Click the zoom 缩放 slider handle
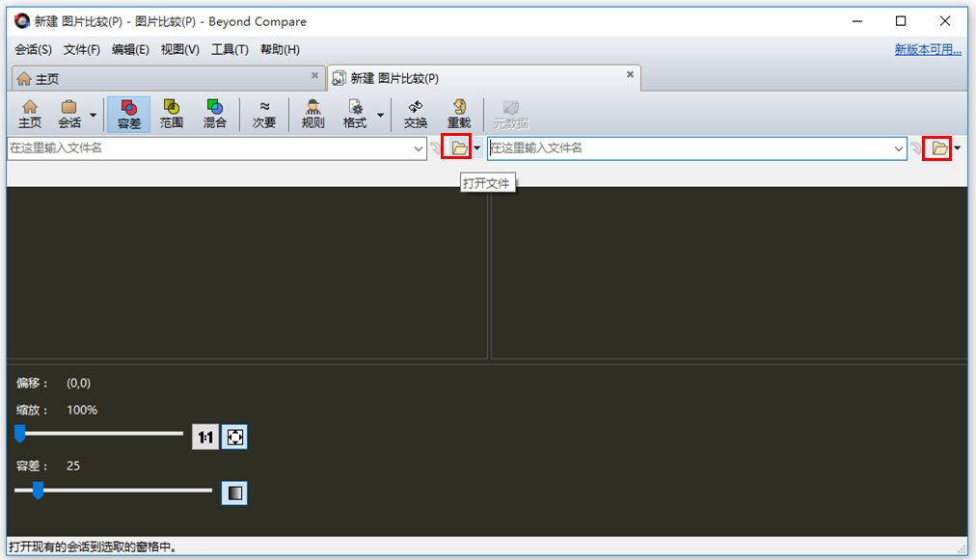The image size is (976, 560). click(20, 434)
